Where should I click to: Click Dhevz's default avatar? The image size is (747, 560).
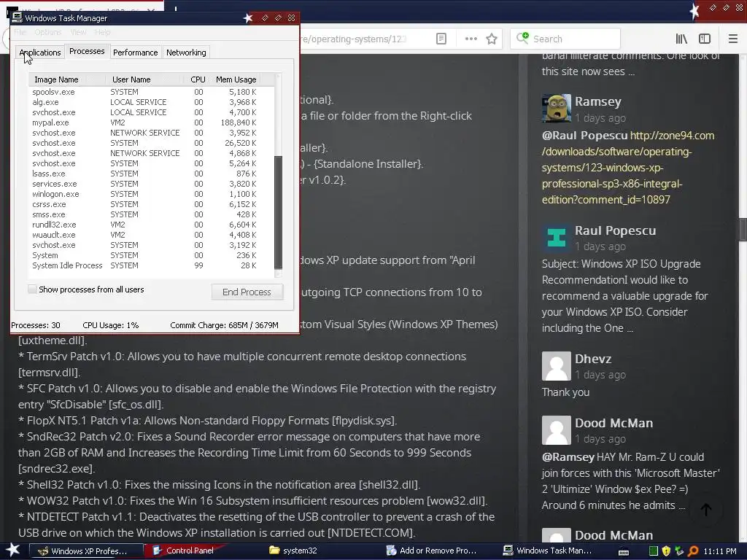(x=556, y=366)
